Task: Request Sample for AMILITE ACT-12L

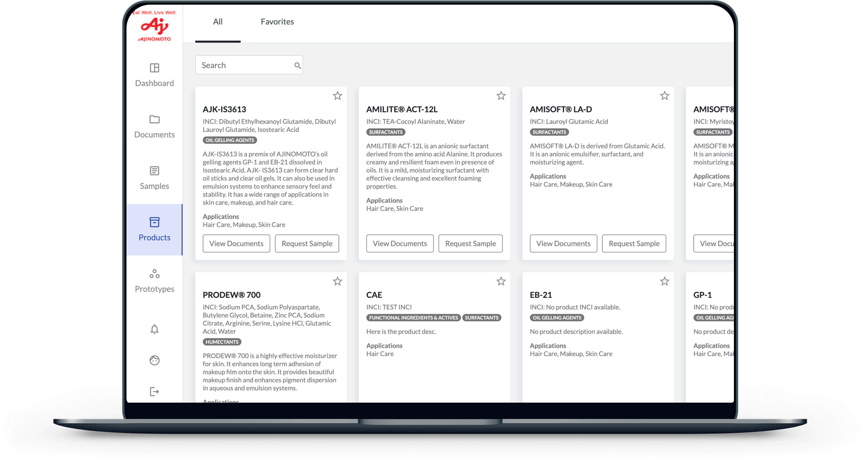Action: (470, 244)
